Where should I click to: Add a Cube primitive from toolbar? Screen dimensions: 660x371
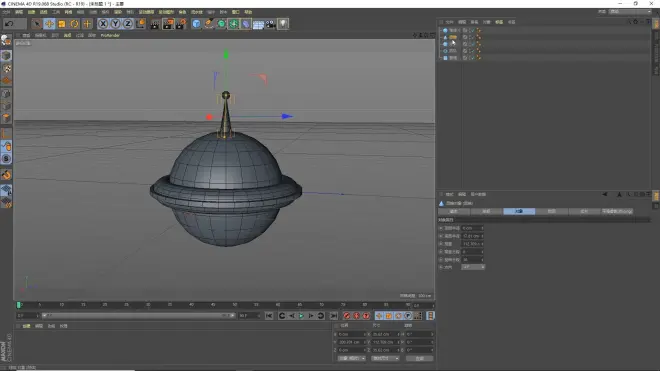click(196, 24)
